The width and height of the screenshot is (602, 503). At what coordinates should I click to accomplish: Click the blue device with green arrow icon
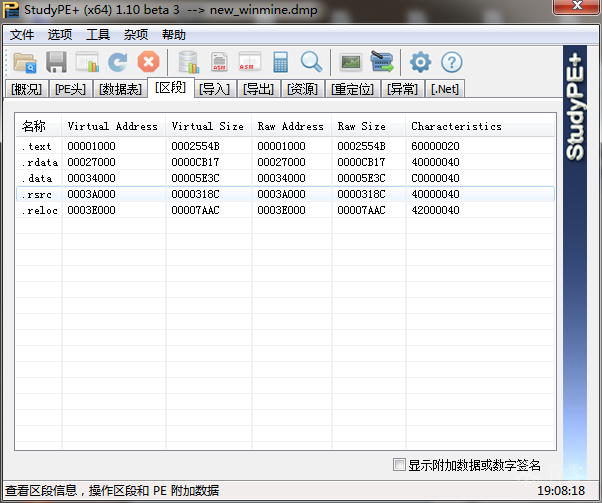382,62
